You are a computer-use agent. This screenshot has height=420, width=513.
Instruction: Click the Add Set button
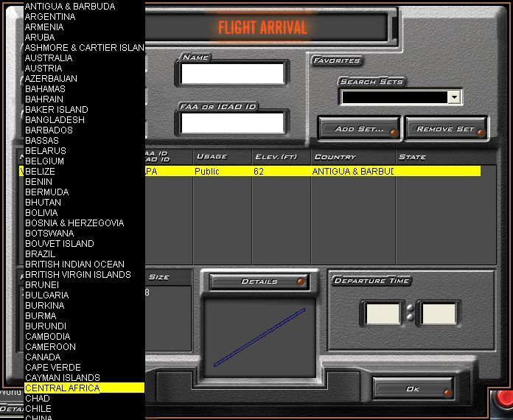(359, 129)
